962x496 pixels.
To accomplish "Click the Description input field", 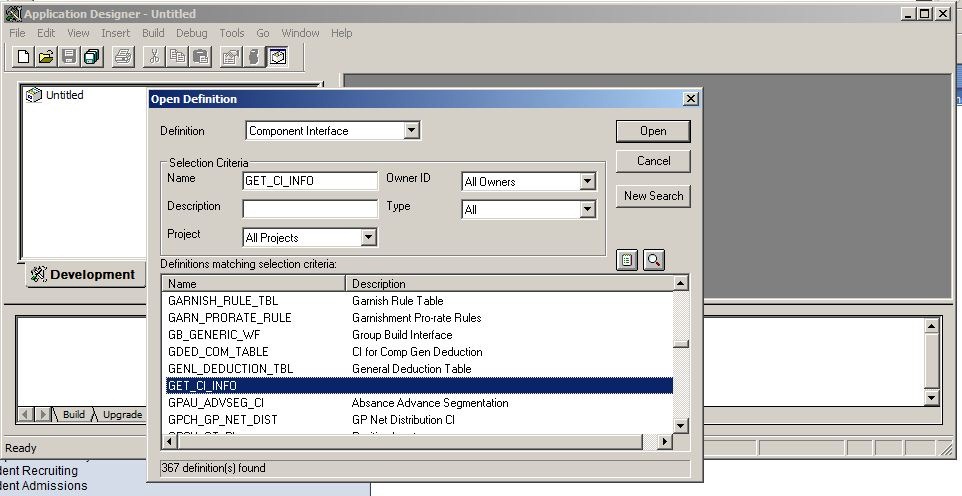I will coord(310,209).
